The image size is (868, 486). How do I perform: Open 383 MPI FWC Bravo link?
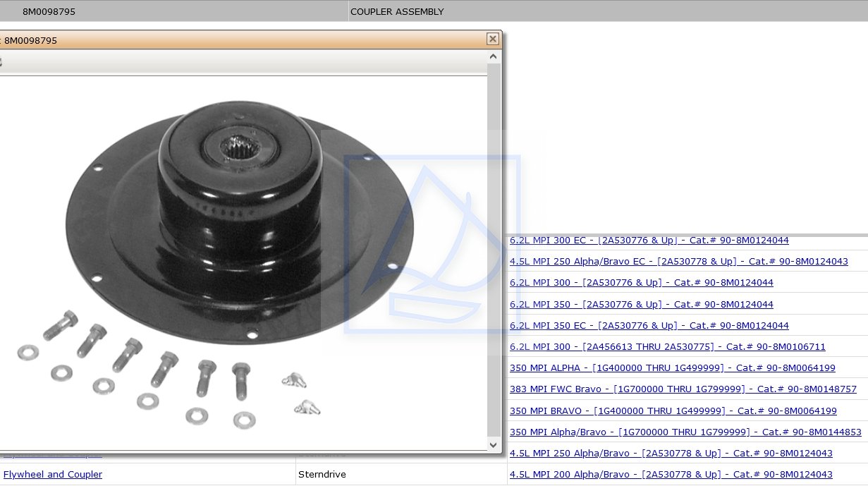(683, 389)
